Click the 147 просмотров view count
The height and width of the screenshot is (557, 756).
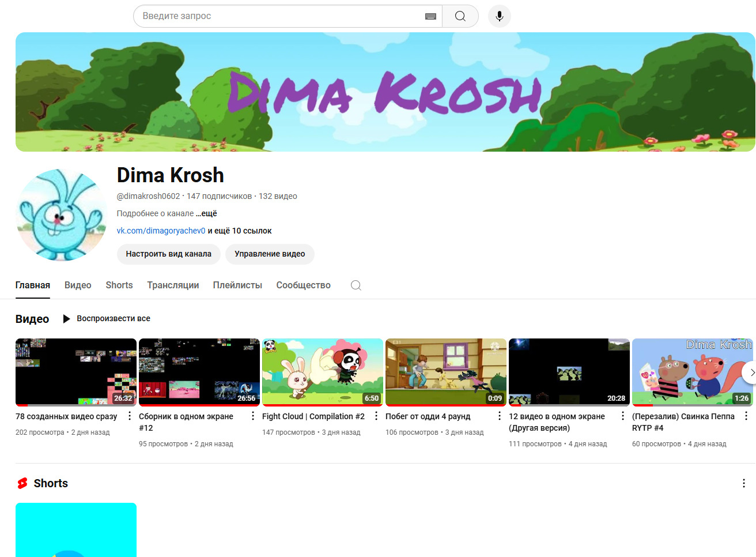click(289, 432)
